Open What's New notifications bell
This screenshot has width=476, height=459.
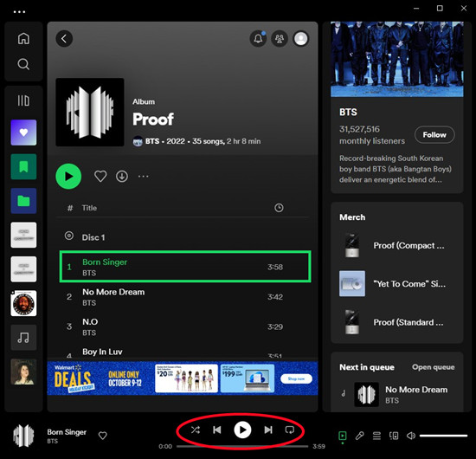point(258,39)
